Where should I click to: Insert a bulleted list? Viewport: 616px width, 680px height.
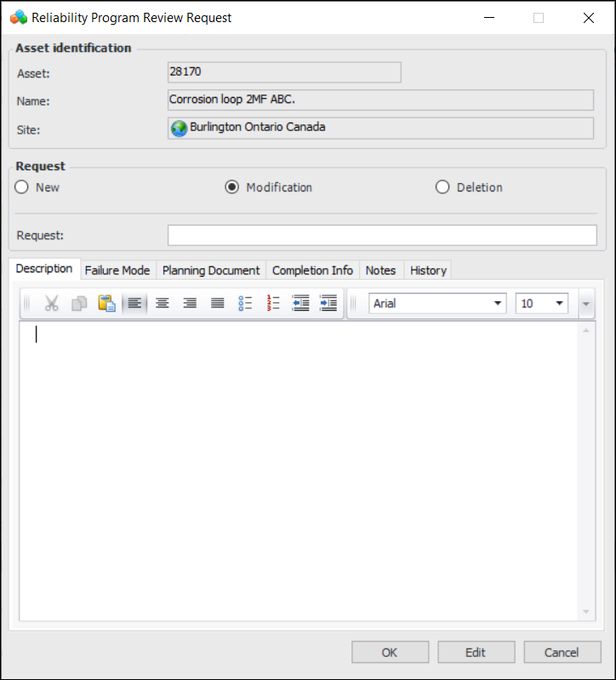[x=245, y=303]
